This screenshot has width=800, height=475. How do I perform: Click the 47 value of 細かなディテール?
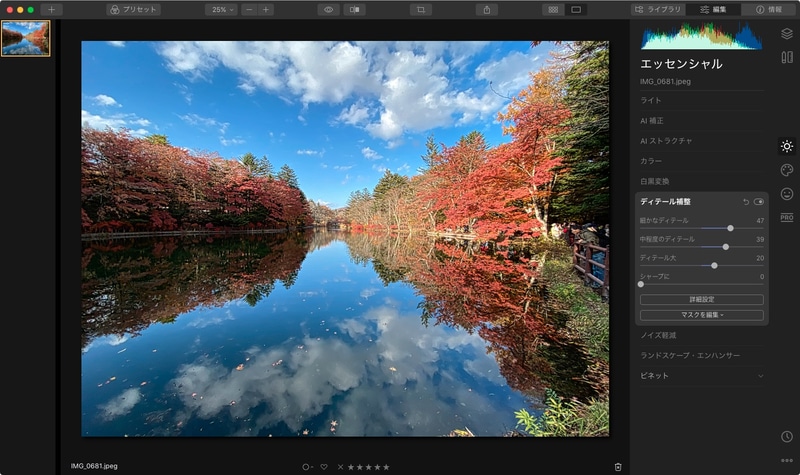point(760,220)
